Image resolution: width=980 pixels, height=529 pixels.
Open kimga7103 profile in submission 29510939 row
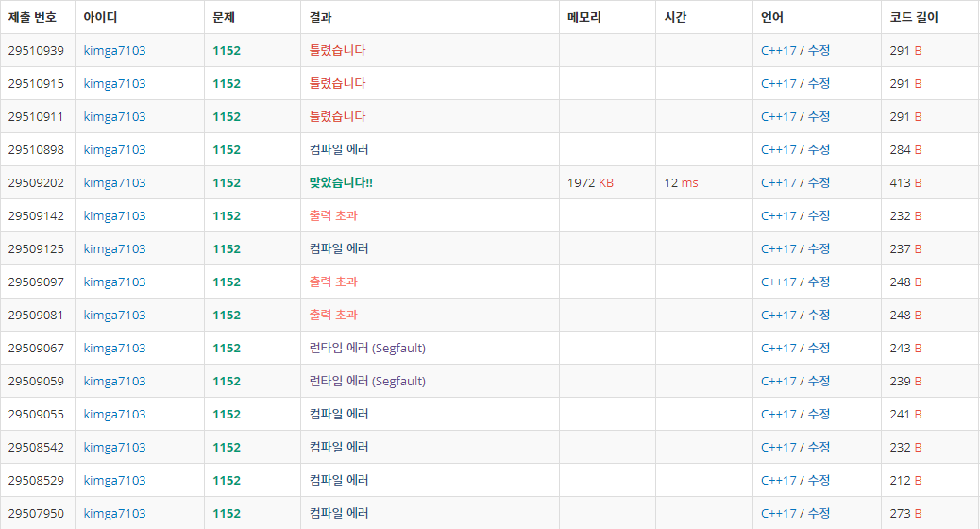pos(114,51)
